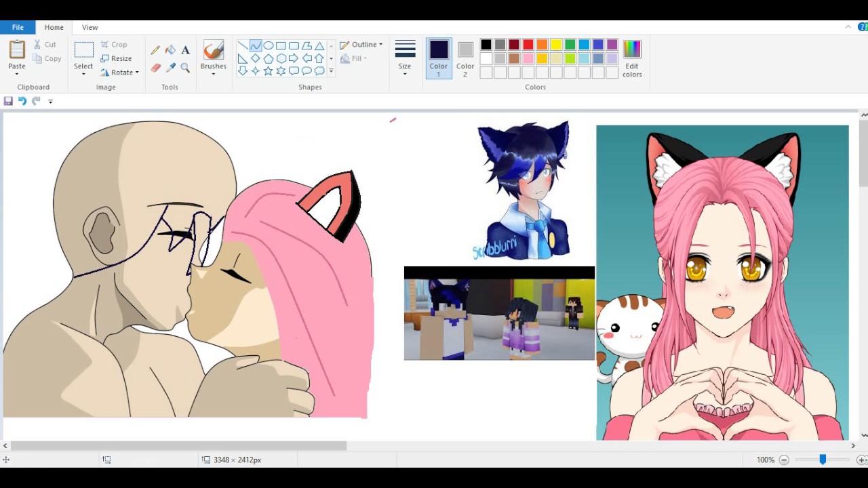Switch to the Home tab
Viewport: 868px width, 488px height.
(x=54, y=27)
